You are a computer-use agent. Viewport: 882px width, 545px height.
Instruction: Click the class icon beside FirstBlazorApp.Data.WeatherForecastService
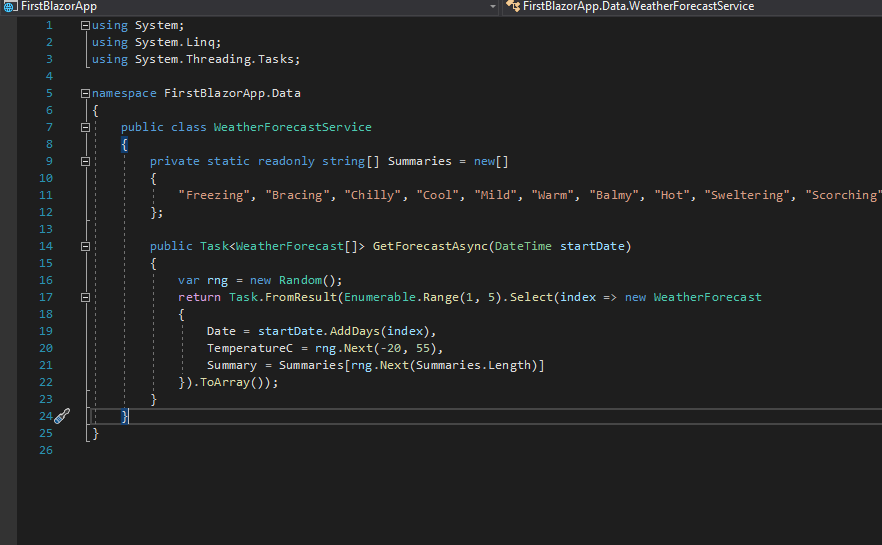513,6
